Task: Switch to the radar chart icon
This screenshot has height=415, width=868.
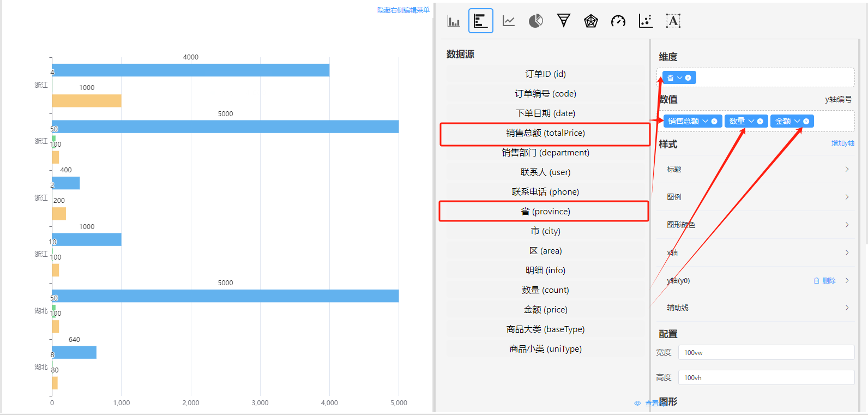Action: click(591, 21)
